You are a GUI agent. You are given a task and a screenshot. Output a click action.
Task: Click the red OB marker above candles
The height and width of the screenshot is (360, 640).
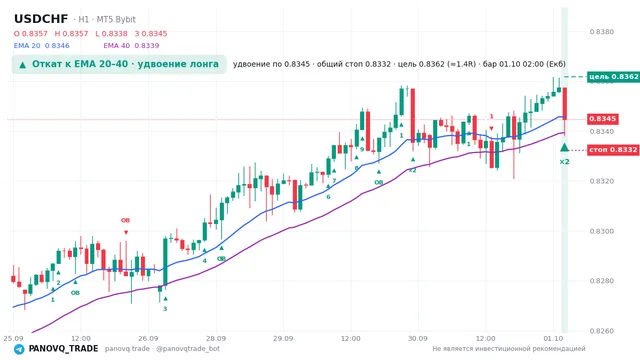pos(125,220)
